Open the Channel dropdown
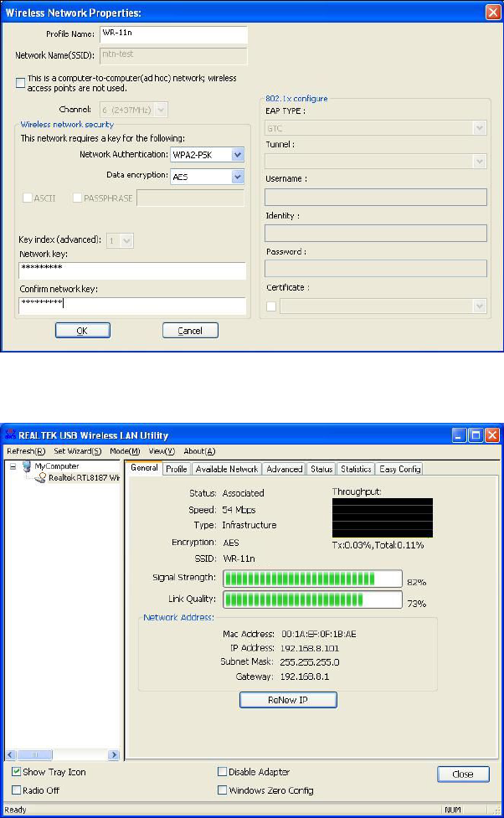Viewport: 504px width, 818px height. coord(162,110)
